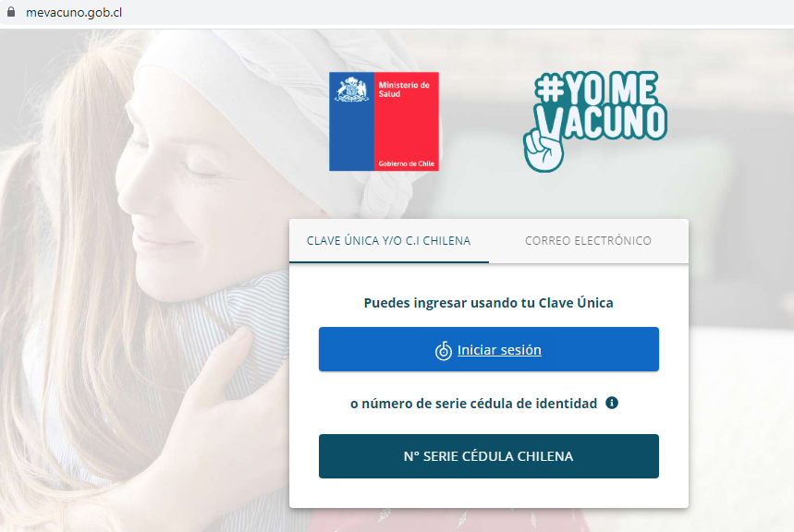Screen dimensions: 794x532
Task: Click the 'o número de serie cédula de identidad' text
Action: (474, 404)
